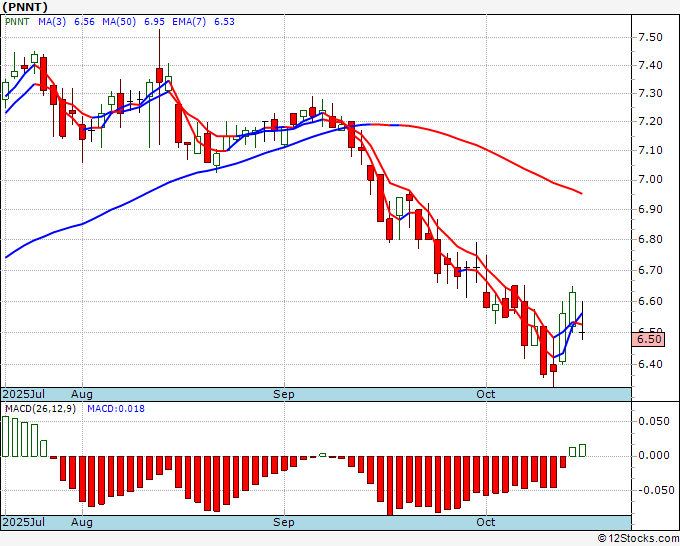Click the MA(3) value 6.56

(x=84, y=22)
